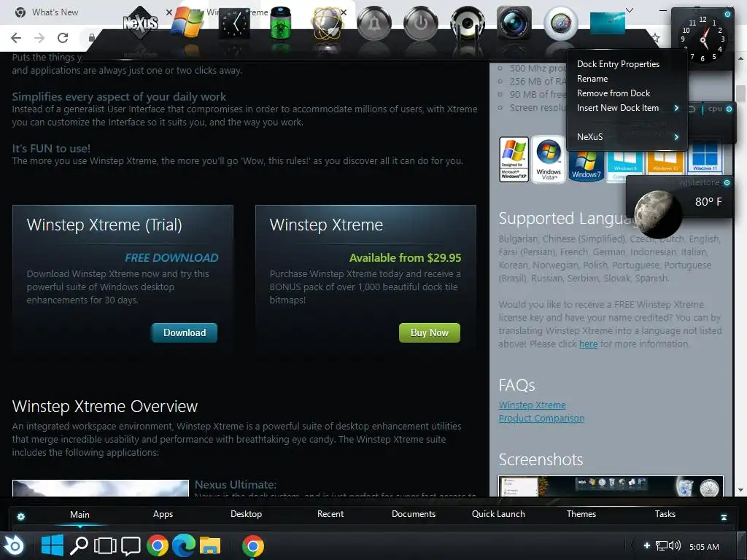Click the scrollbar down arrow

tap(740, 489)
